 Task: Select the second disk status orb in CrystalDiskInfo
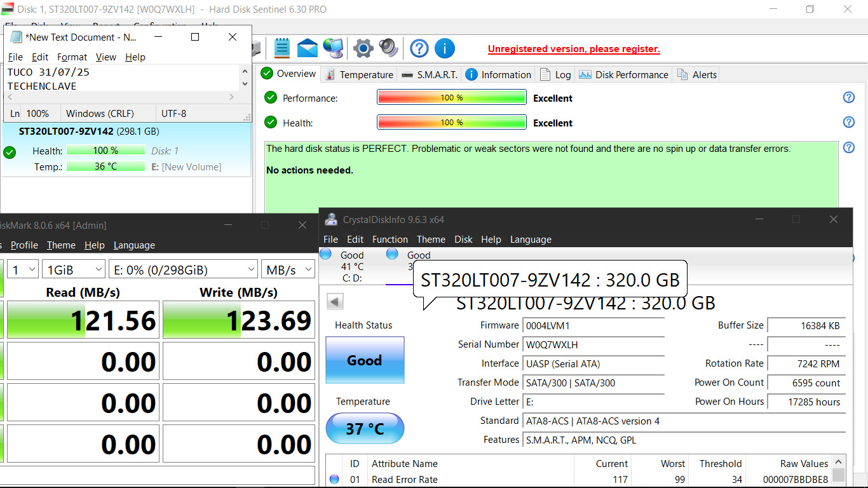coord(392,254)
